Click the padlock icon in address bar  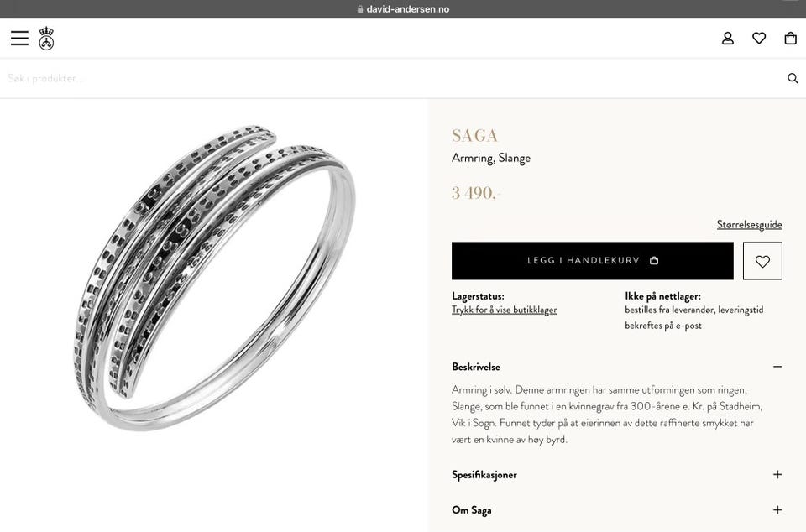[360, 9]
